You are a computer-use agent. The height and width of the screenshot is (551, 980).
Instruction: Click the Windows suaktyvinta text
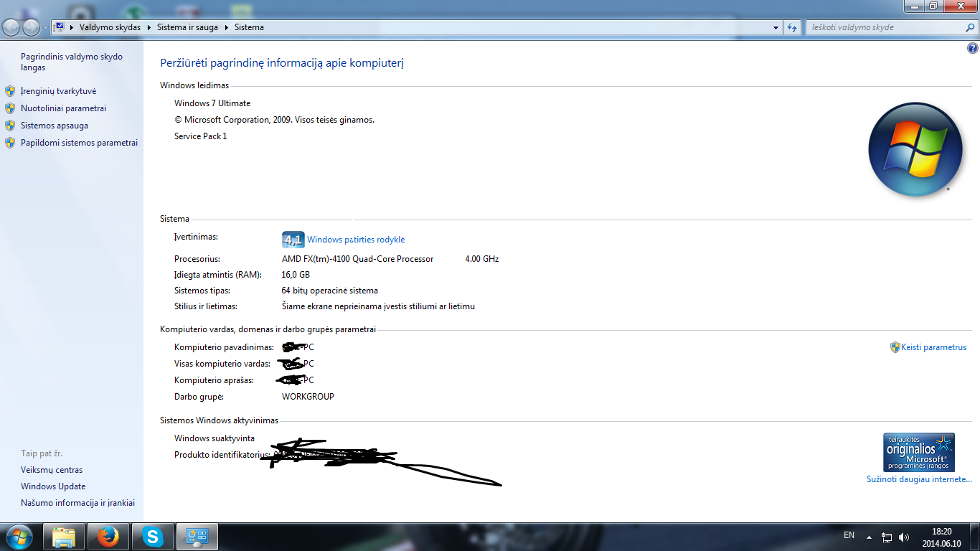click(x=215, y=438)
